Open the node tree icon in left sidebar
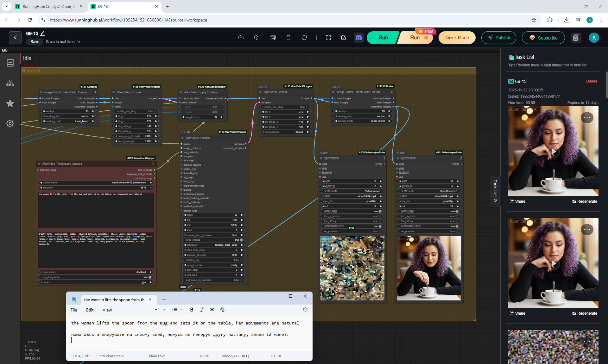 tap(10, 83)
